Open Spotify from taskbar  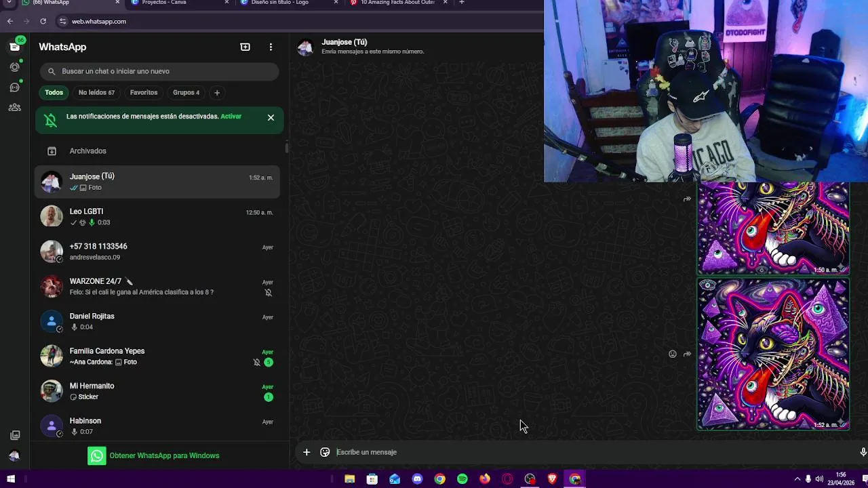point(462,479)
